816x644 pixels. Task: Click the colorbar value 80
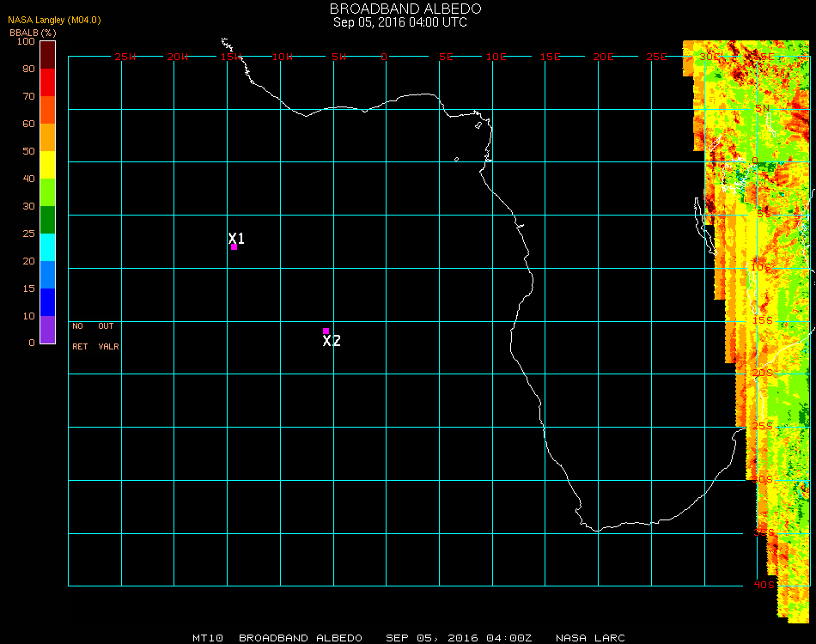pyautogui.click(x=28, y=69)
